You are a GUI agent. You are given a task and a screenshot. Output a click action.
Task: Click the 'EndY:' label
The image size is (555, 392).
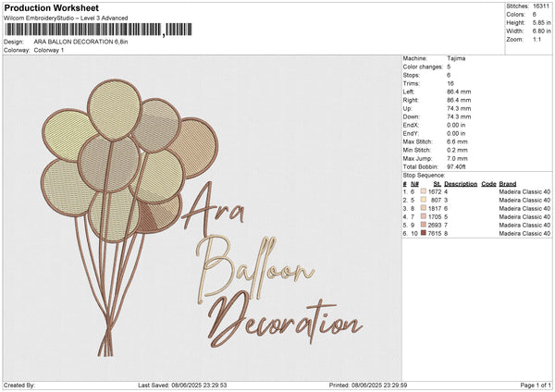point(411,133)
